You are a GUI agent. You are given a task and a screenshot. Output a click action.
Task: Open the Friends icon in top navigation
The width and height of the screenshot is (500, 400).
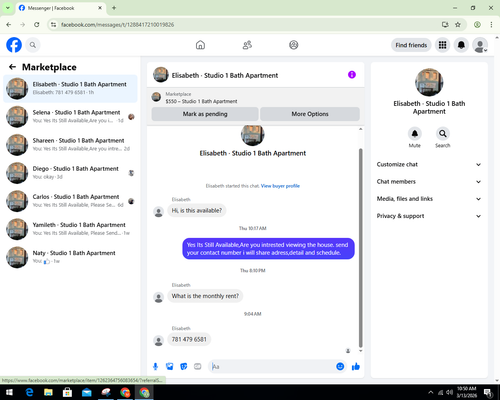247,45
